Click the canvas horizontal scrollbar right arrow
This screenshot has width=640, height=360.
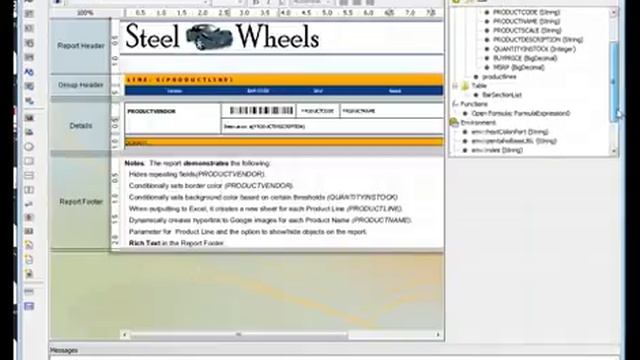438,335
